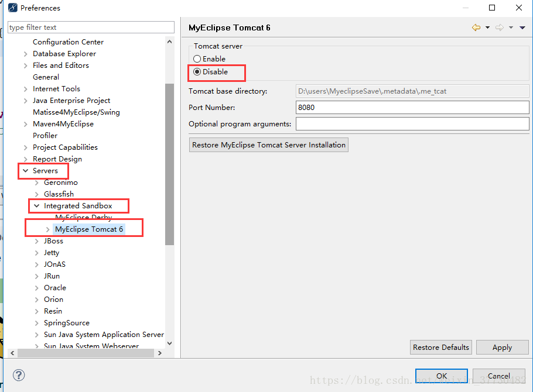Click the tree scroll down arrow
Image resolution: width=533 pixels, height=392 pixels.
[x=170, y=343]
